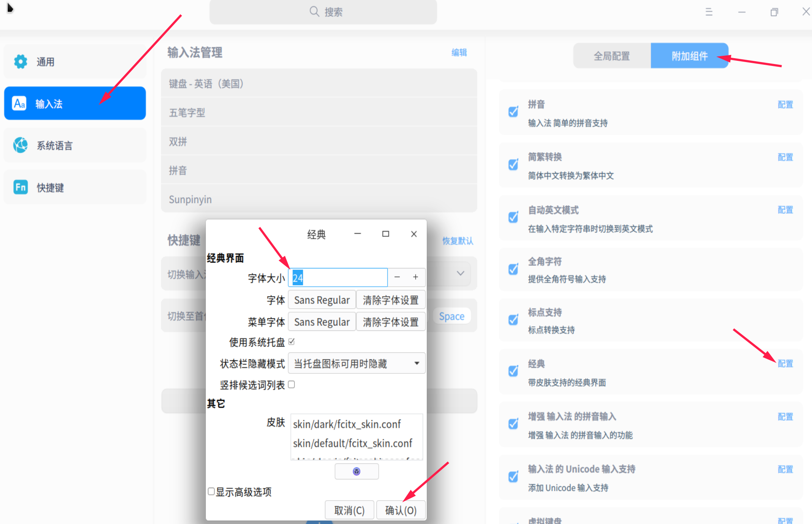Click the Aa 输入法 sidebar icon
This screenshot has width=812, height=524.
(x=20, y=103)
